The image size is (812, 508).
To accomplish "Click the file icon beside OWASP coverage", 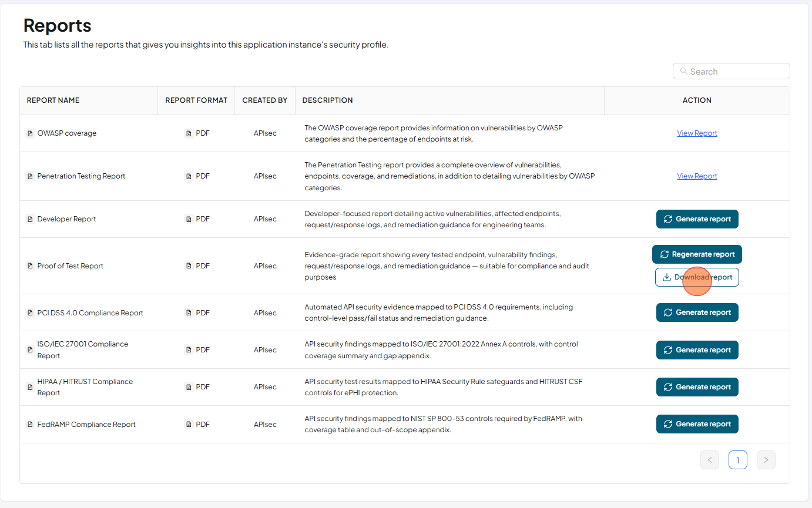I will [31, 133].
